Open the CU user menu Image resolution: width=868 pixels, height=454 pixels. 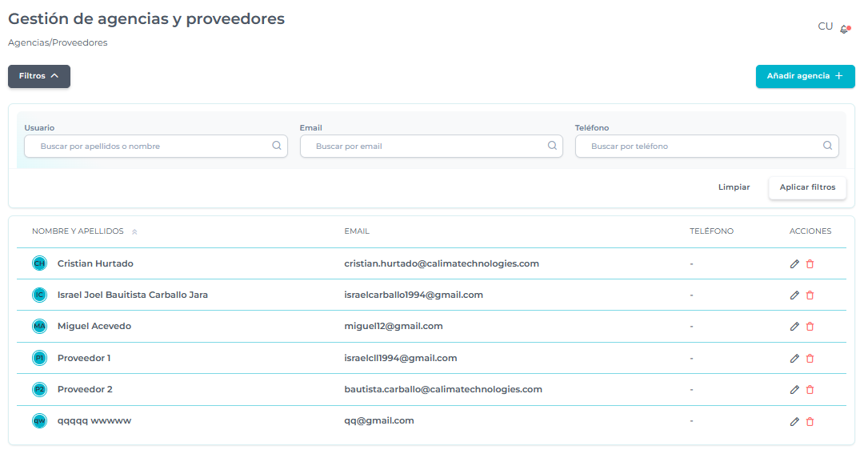(x=825, y=26)
